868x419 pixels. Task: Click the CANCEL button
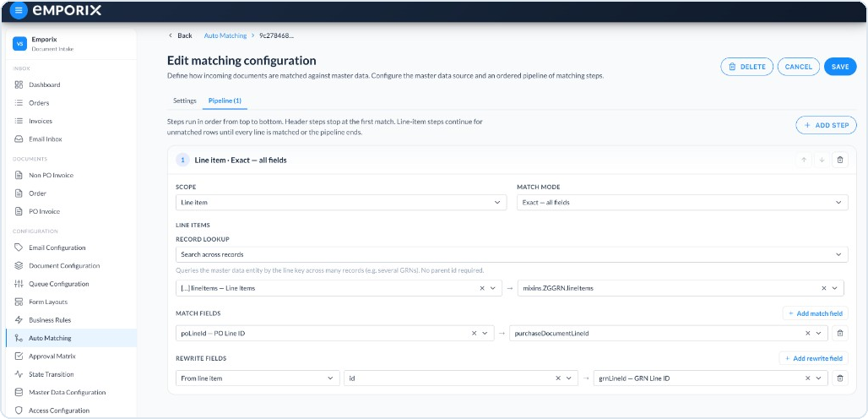(798, 67)
